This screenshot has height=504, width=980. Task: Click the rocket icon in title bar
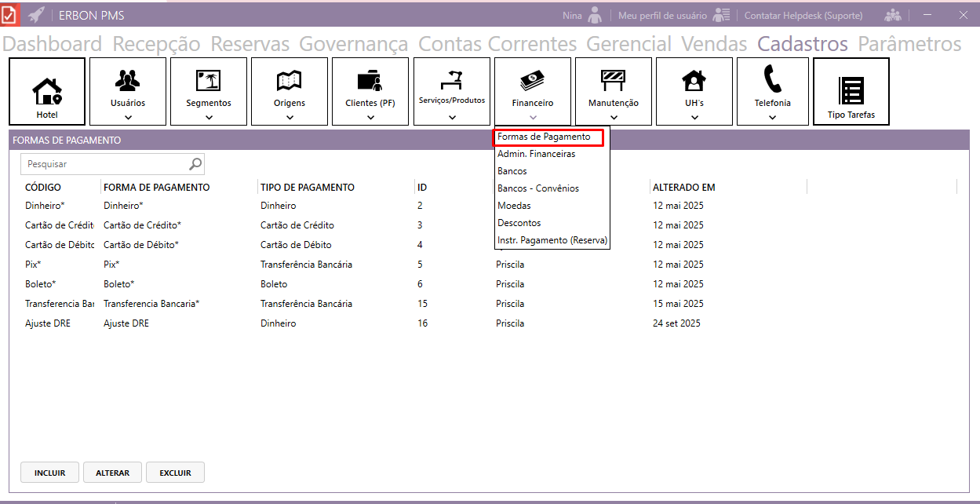(x=36, y=15)
